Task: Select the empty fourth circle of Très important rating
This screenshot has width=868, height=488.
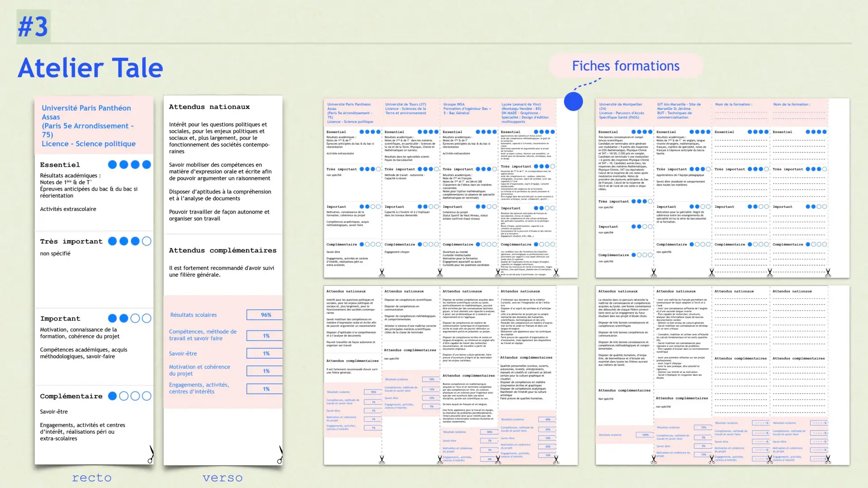Action: pyautogui.click(x=146, y=241)
